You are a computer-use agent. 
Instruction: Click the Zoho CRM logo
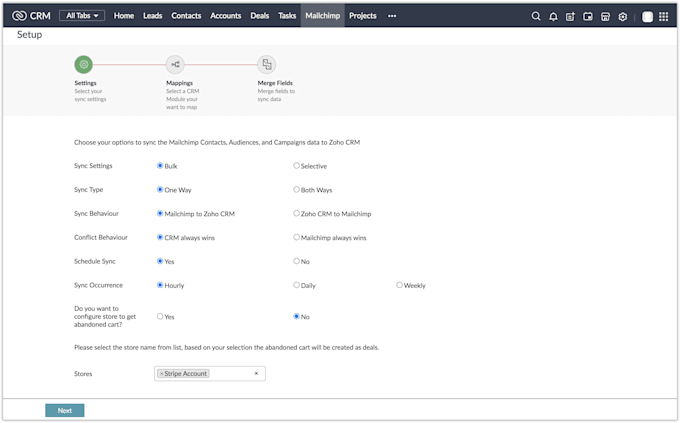click(x=31, y=16)
